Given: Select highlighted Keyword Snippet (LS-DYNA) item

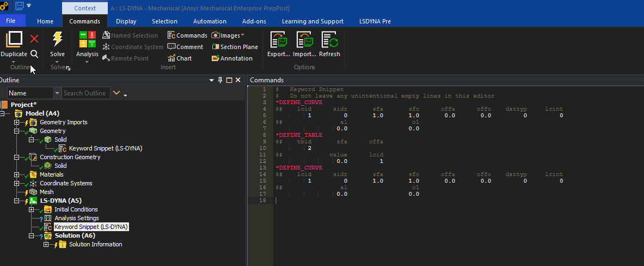Looking at the screenshot, I should pos(91,227).
